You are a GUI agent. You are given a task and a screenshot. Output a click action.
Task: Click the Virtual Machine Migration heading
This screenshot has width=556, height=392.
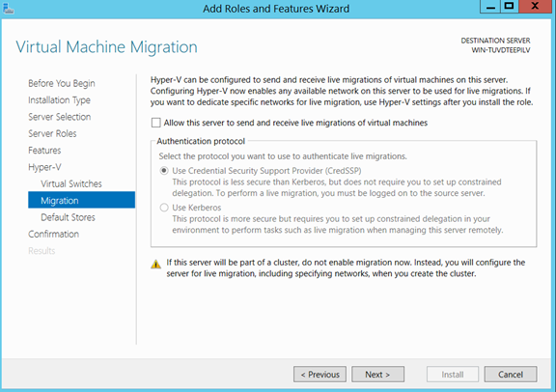coord(106,47)
